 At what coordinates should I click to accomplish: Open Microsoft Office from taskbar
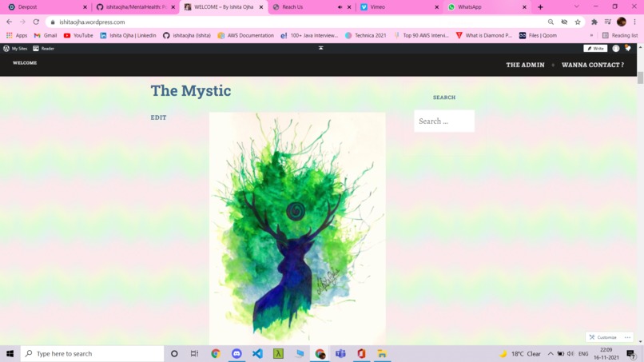point(361,353)
